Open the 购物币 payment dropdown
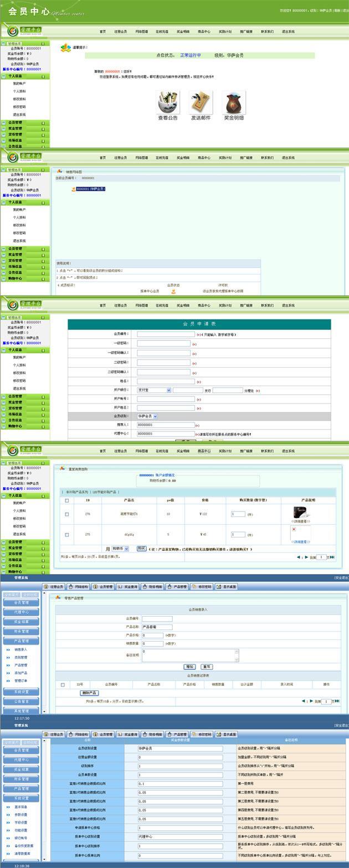The width and height of the screenshot is (349, 868). point(120,549)
